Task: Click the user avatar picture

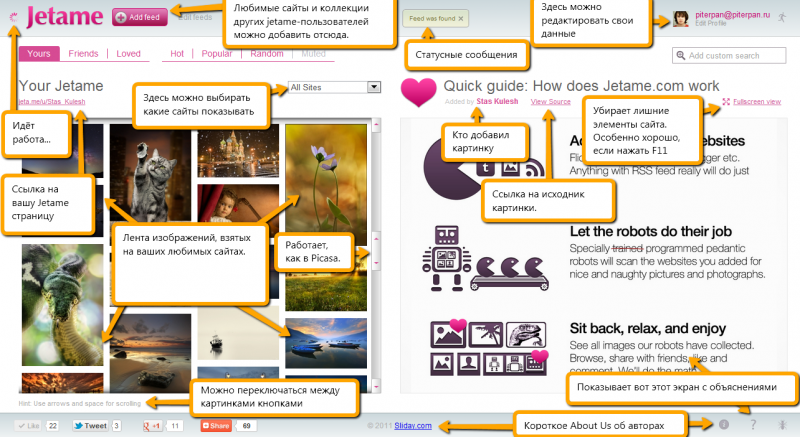Action: coord(681,18)
